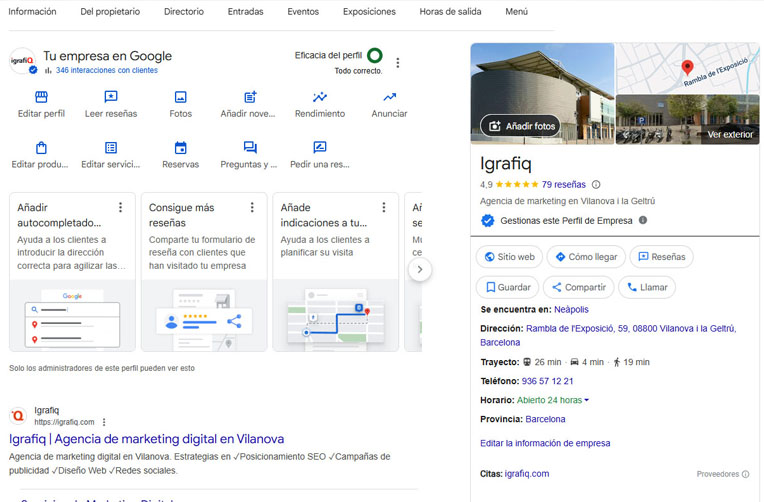Viewport: 764px width, 502px height.
Task: Select the Directorio tab
Action: (x=184, y=12)
